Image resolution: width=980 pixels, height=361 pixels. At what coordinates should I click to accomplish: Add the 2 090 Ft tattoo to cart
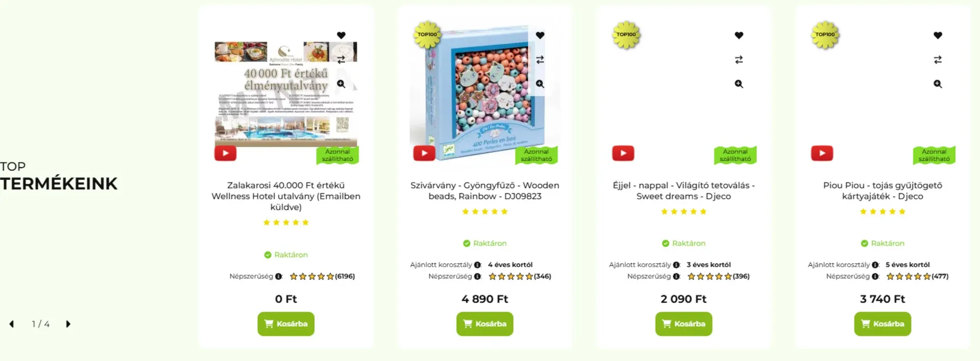pos(683,324)
